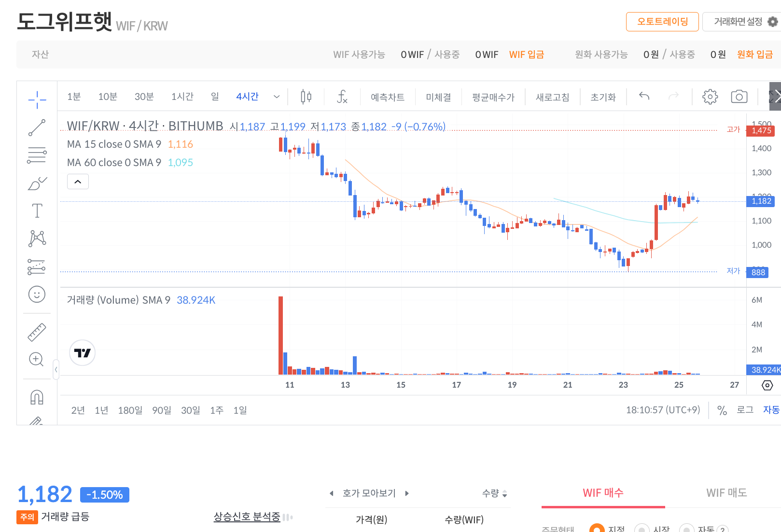781x532 pixels.
Task: Open the indicators fx menu
Action: coord(342,97)
